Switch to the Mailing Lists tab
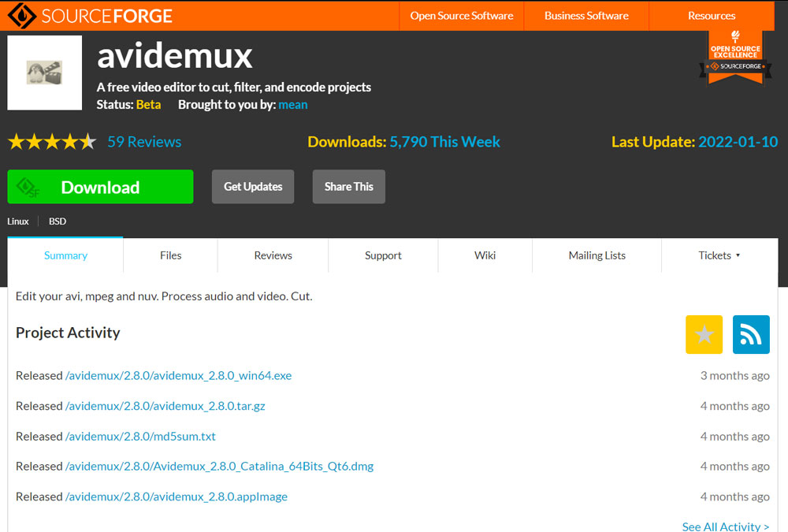Viewport: 788px width, 532px height. (597, 255)
